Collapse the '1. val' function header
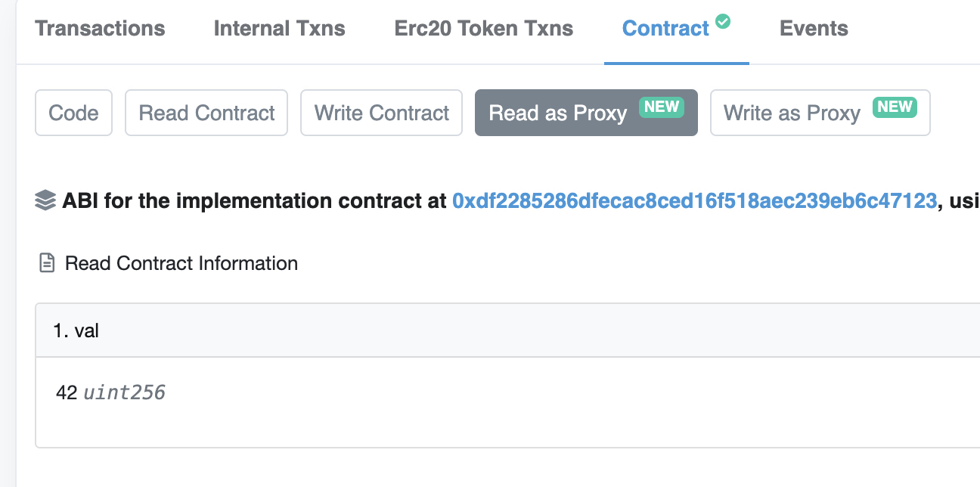The height and width of the screenshot is (487, 980). pyautogui.click(x=507, y=330)
